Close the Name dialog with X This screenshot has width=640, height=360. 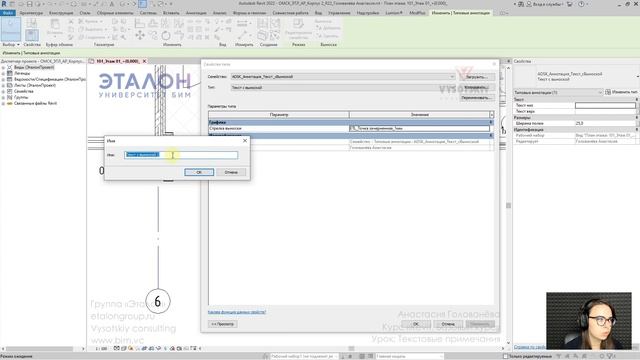(245, 141)
